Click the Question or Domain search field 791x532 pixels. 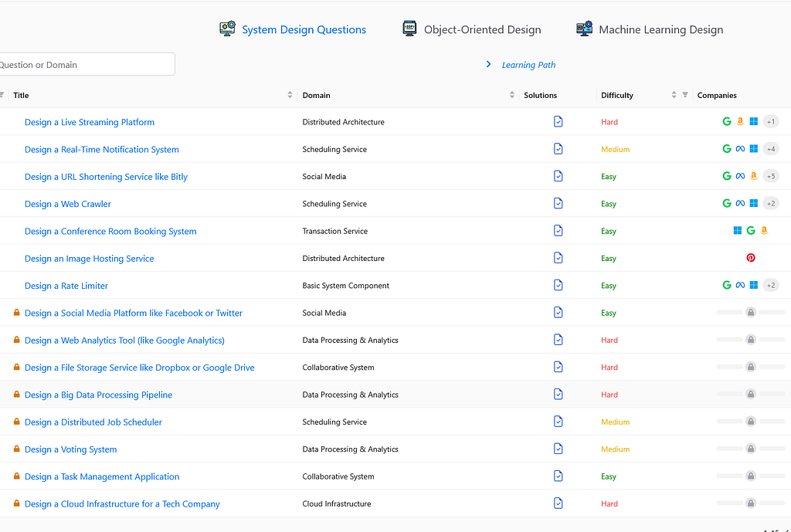coord(85,65)
